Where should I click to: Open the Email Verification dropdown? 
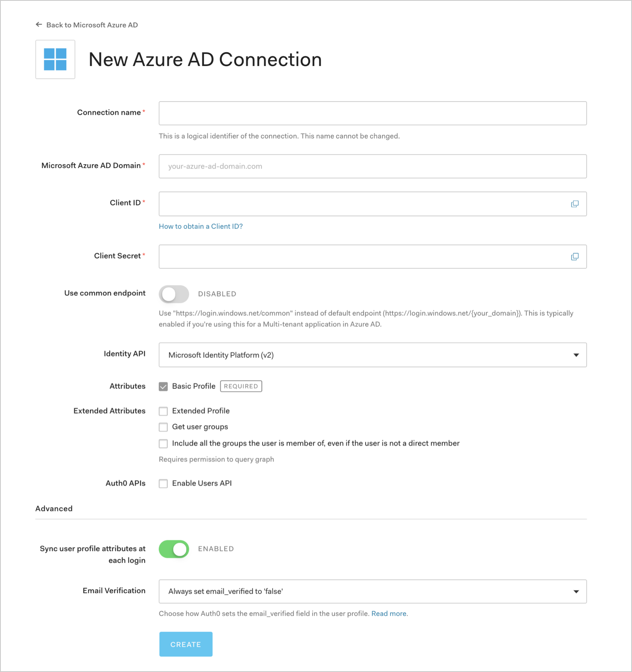pos(373,591)
